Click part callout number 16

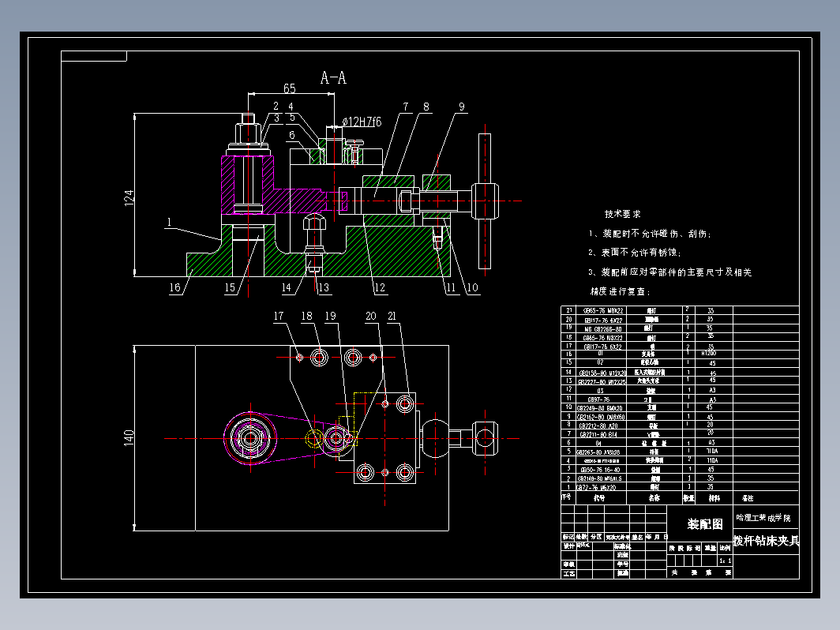pyautogui.click(x=174, y=287)
